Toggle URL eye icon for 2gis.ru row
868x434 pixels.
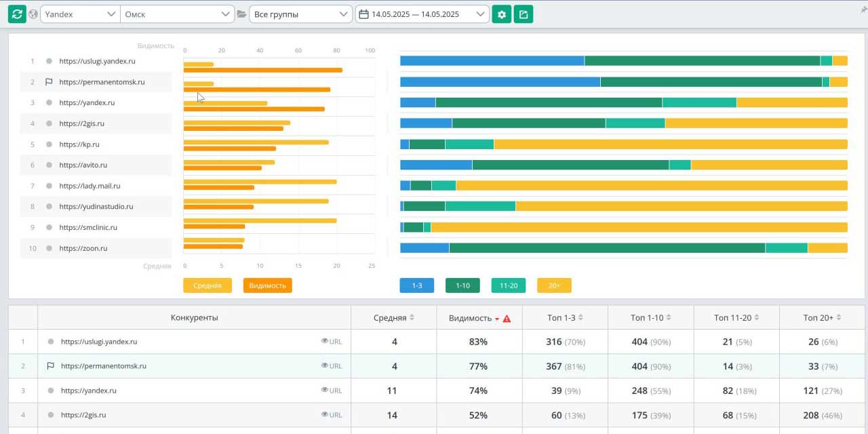325,415
